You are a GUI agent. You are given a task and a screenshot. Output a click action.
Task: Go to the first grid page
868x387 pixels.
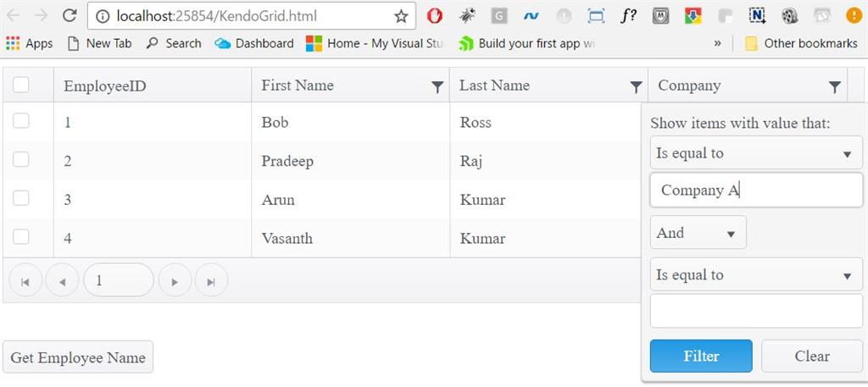[25, 281]
